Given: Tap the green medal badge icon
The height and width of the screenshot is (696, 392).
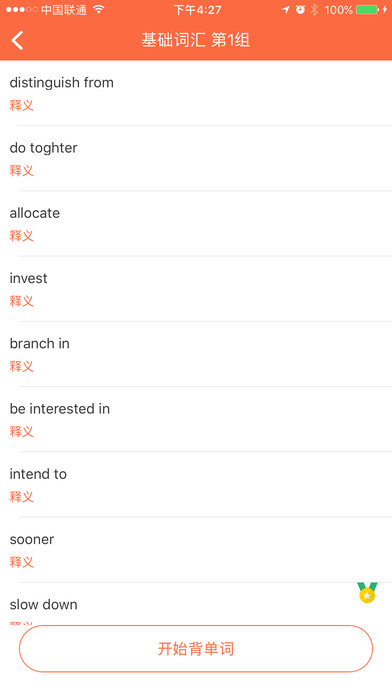Looking at the screenshot, I should pos(367,593).
